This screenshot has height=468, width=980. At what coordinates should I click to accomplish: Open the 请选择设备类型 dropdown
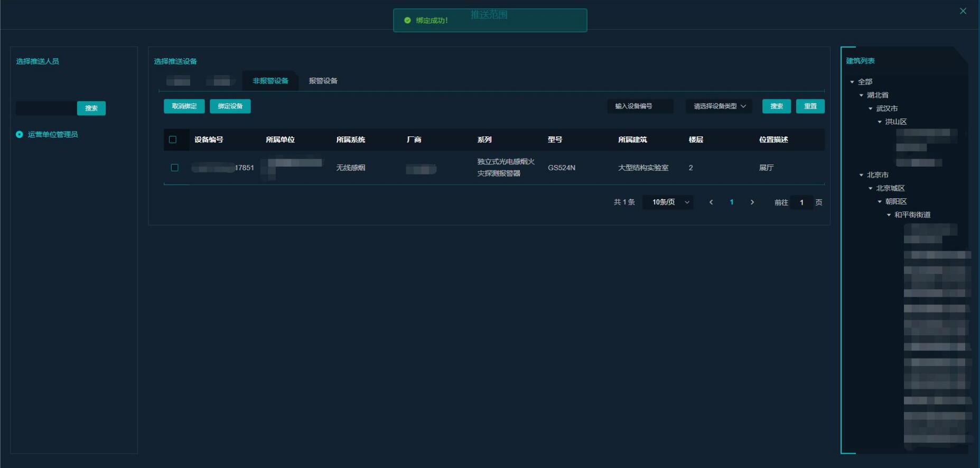point(719,106)
